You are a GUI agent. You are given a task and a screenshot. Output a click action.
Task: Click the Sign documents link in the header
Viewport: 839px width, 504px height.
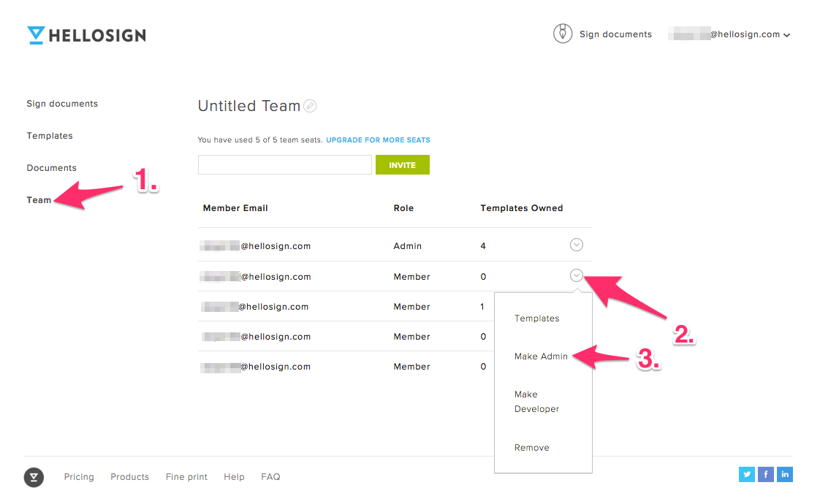pos(615,34)
